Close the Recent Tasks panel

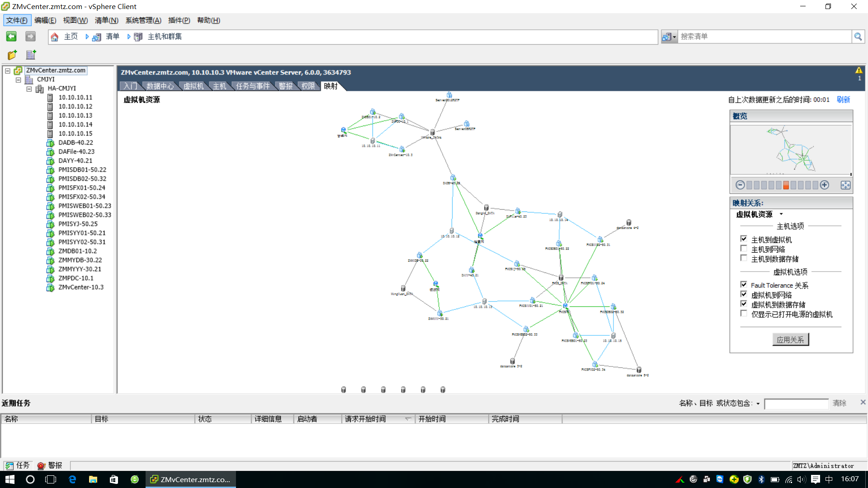pyautogui.click(x=863, y=402)
